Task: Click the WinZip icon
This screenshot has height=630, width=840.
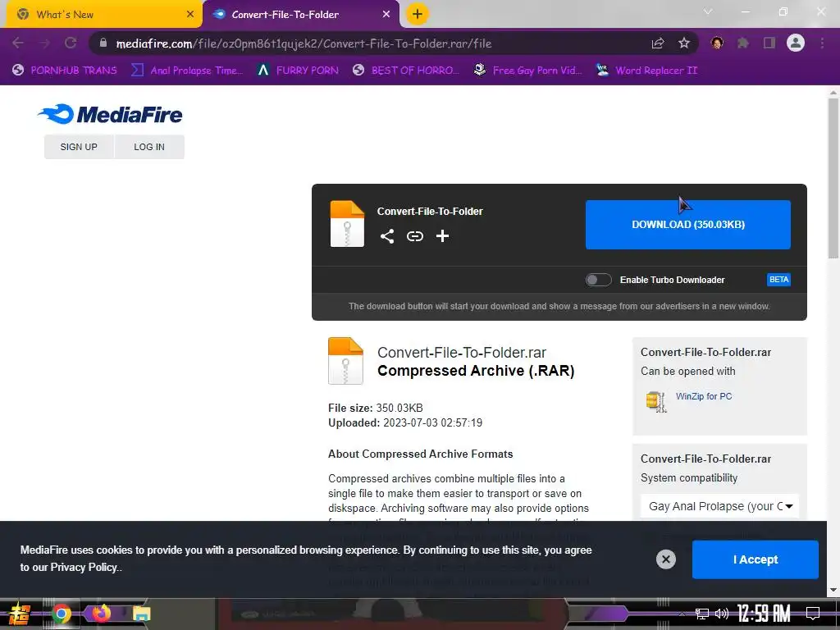Action: [x=656, y=400]
